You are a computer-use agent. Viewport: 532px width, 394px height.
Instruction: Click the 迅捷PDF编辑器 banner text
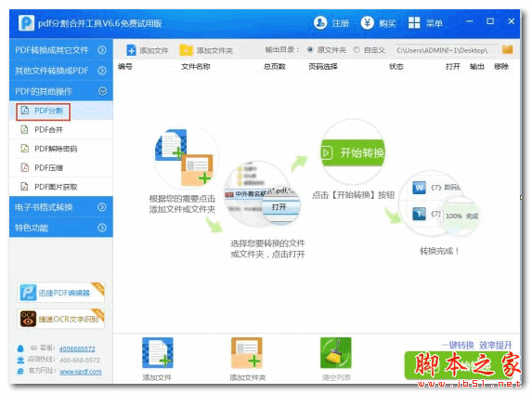click(64, 293)
